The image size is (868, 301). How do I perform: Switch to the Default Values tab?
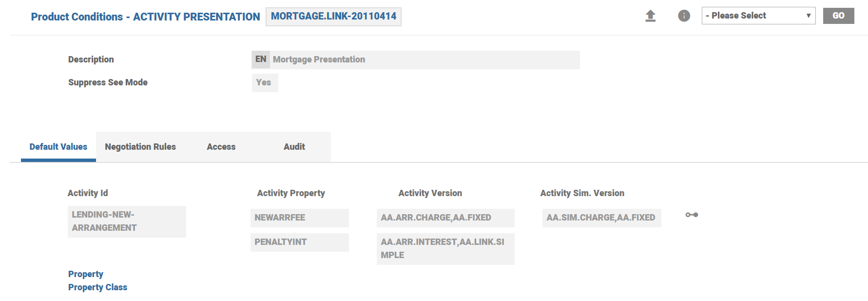click(58, 147)
